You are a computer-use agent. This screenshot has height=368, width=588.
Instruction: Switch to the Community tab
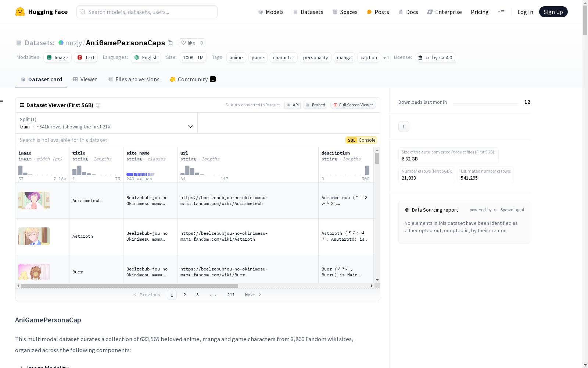point(193,79)
